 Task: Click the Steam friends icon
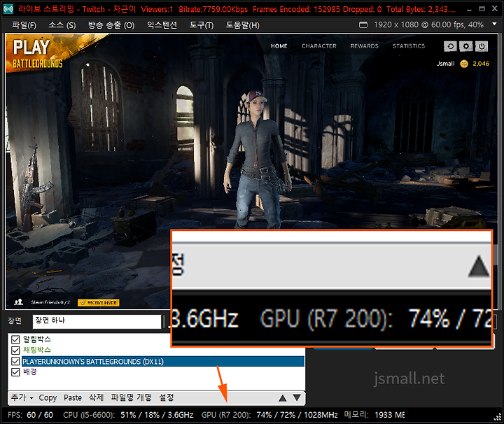19,302
